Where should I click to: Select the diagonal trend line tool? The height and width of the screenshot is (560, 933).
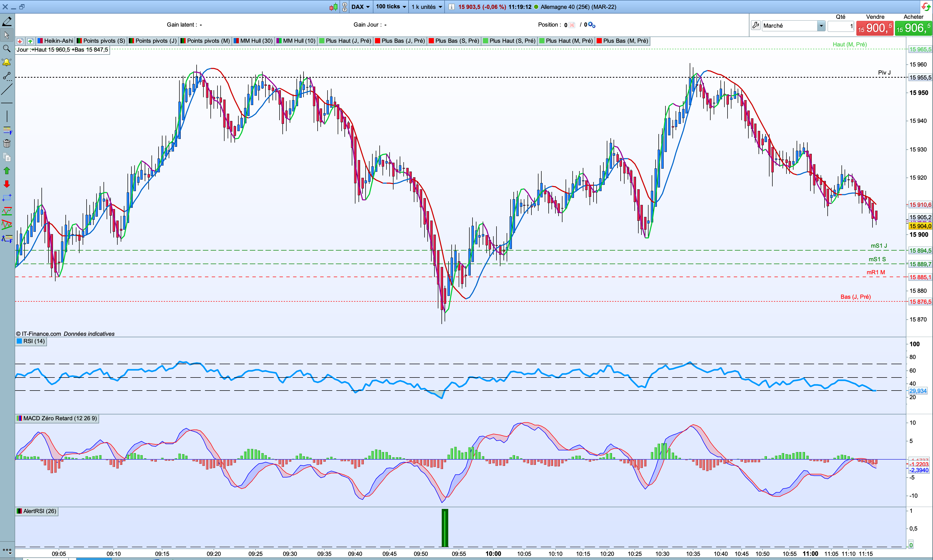[7, 89]
